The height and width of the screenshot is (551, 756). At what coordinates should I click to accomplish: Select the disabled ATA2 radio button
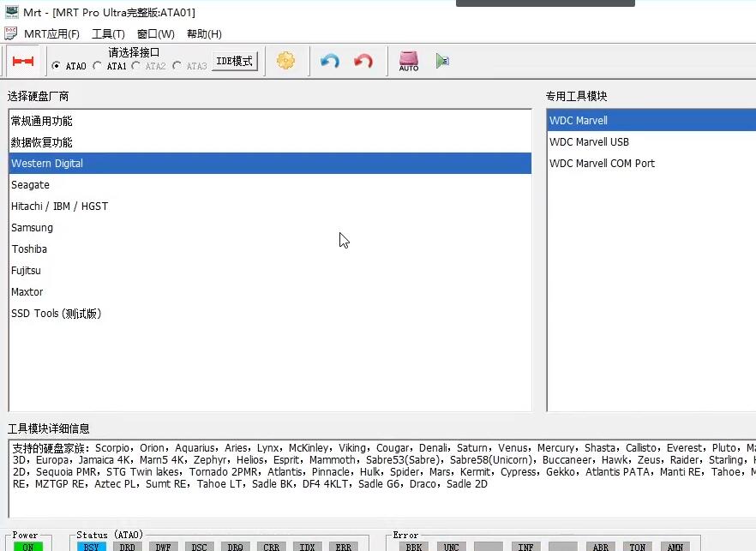[x=136, y=65]
